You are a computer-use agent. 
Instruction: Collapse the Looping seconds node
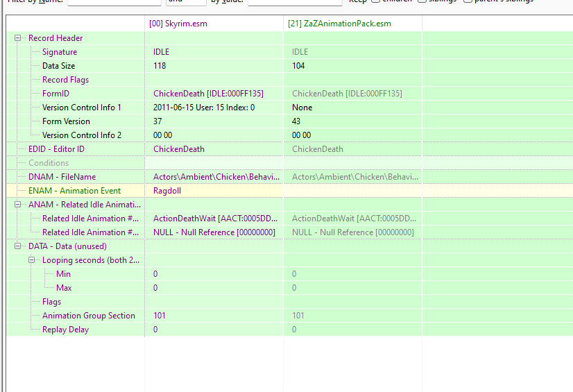click(32, 260)
